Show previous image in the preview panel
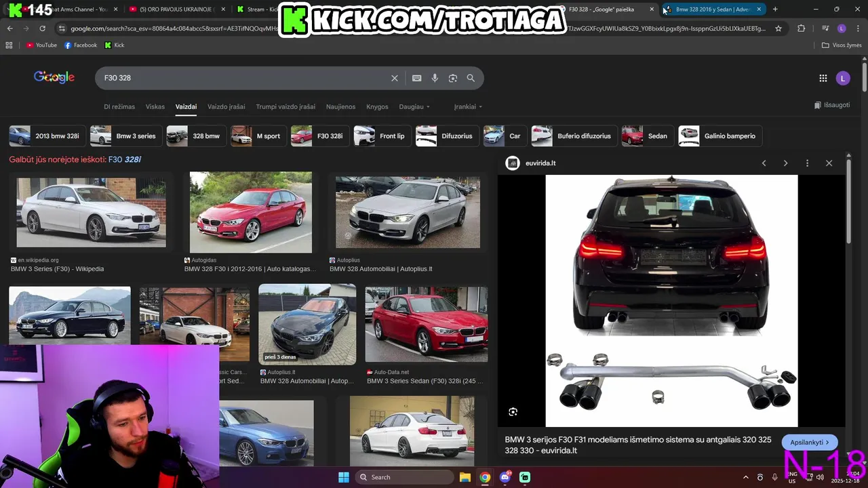 764,163
